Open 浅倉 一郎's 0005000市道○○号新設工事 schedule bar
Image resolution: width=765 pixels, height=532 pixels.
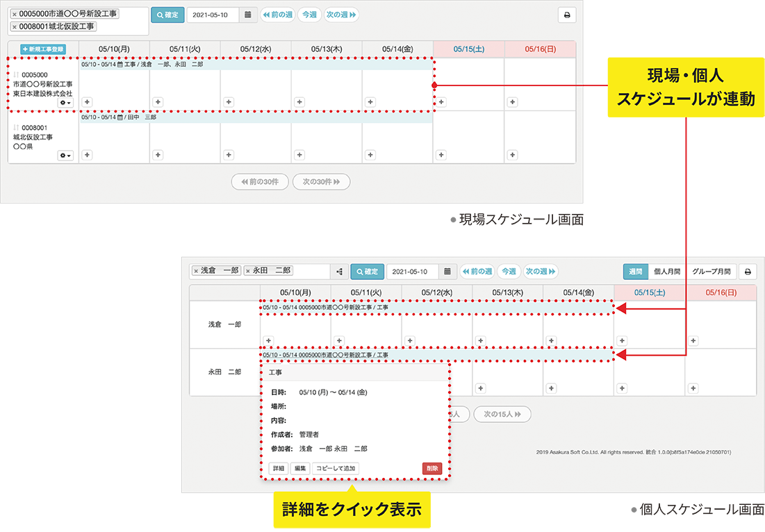tap(436, 308)
